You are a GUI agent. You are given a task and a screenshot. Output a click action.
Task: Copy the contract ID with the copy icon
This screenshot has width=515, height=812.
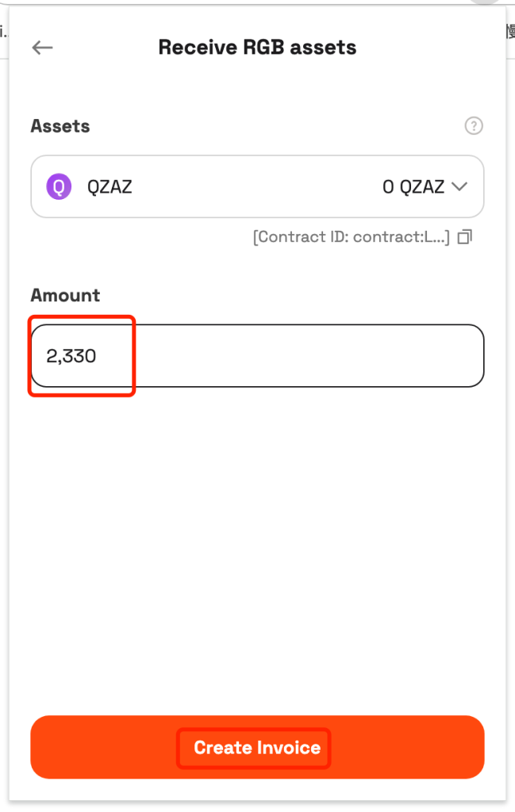tap(465, 237)
